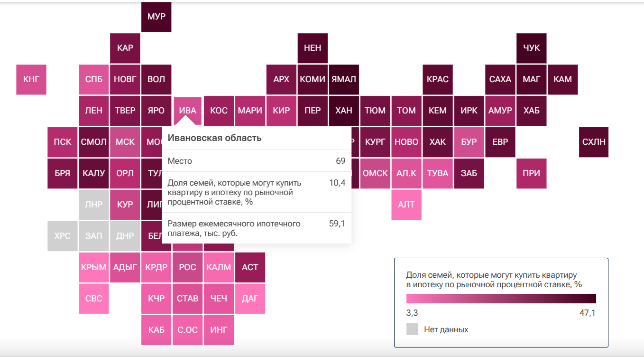Click the С.ОС tile
Image resolution: width=644 pixels, height=357 pixels.
pyautogui.click(x=188, y=330)
